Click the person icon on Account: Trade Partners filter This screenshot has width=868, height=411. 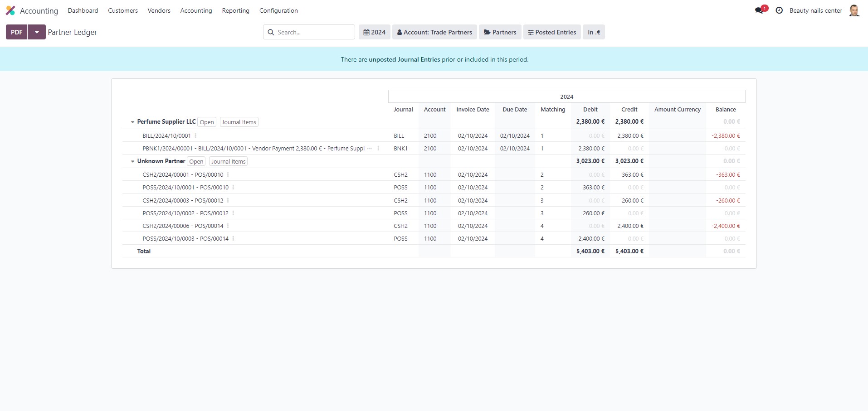[400, 32]
